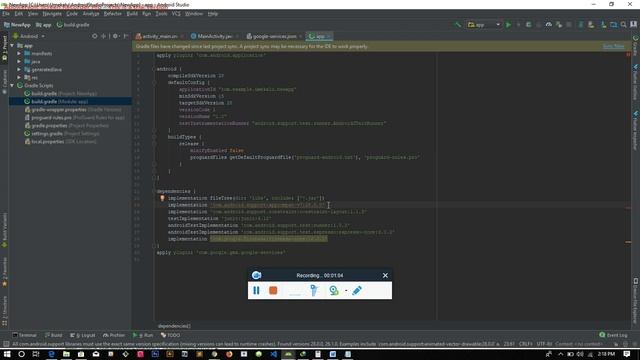Click the recorder pencil annotate icon
This screenshot has width=640, height=360.
[357, 290]
